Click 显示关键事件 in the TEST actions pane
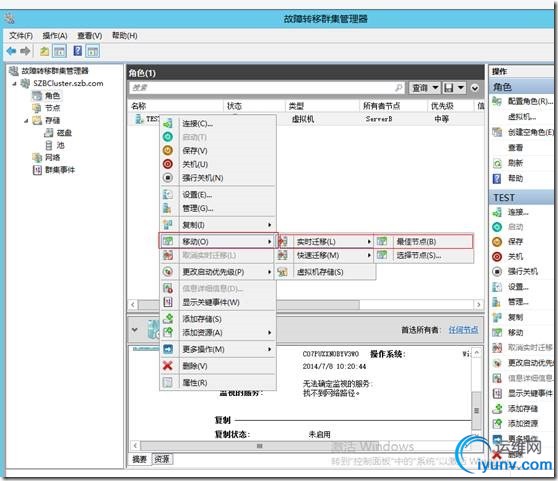Viewport: 558px width, 481px height. [x=530, y=393]
